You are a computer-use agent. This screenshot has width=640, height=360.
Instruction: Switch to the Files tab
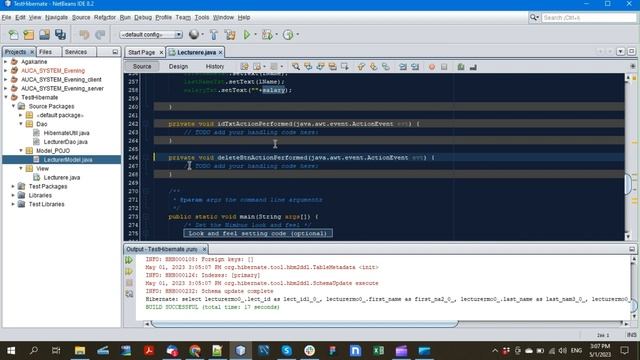click(x=45, y=52)
